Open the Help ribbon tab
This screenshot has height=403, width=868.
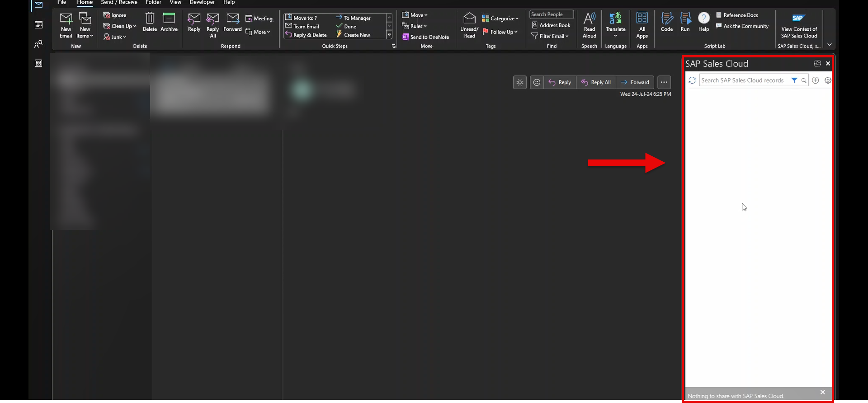[229, 2]
